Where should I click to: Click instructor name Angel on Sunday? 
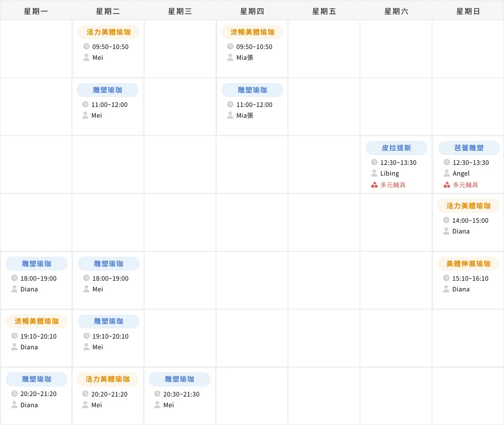tap(461, 173)
